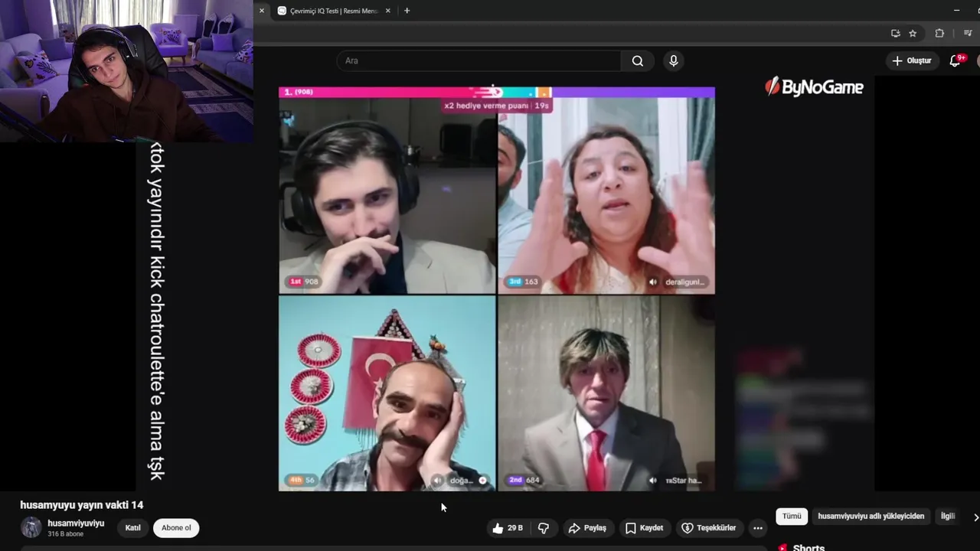Open the husamviyuviyu channel name link
Viewport: 980px width, 551px height.
click(76, 523)
